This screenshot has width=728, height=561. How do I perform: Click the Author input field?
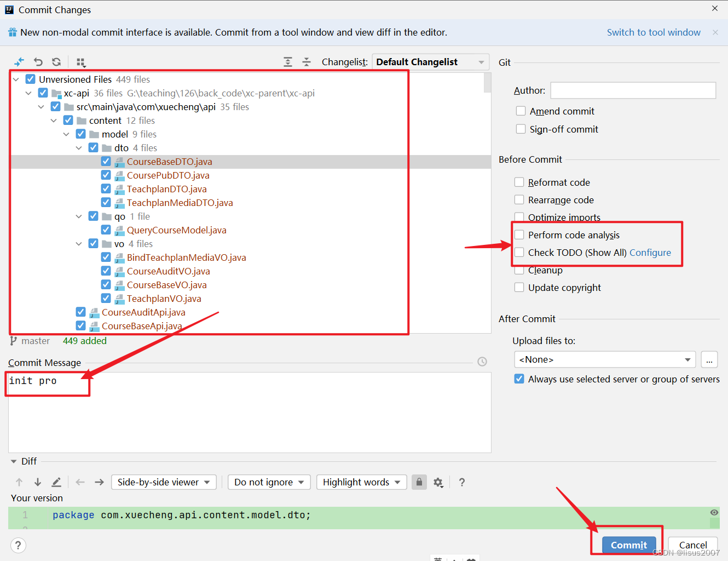633,90
